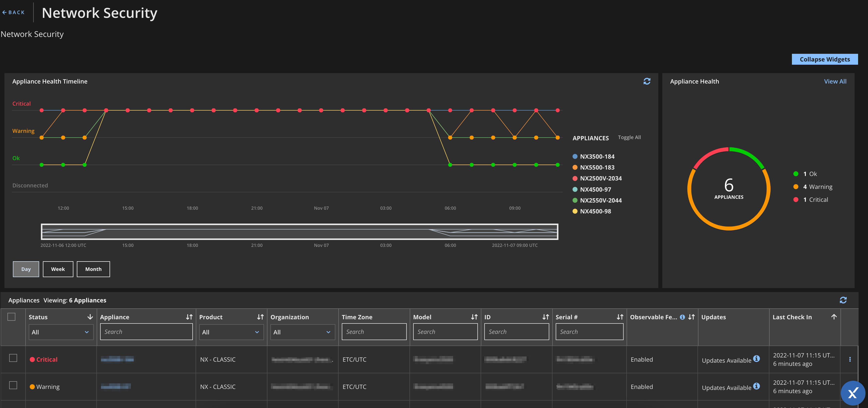Sort by ID column arrows
Screen dimensions: 868x408
(x=546, y=317)
